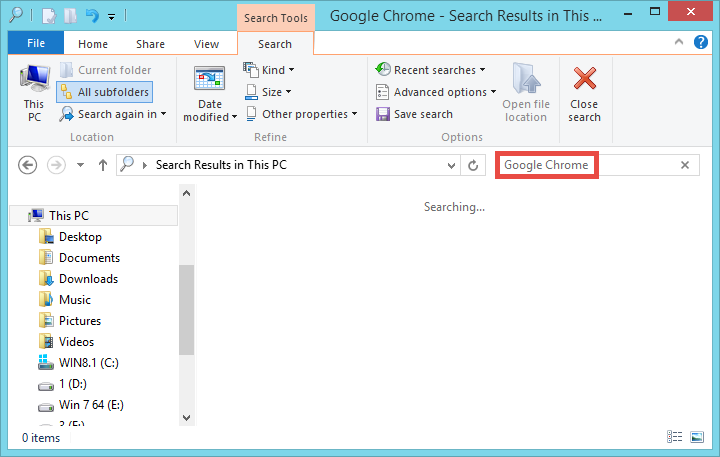Click the navigation pane scroll up arrow
This screenshot has width=720, height=457.
tap(186, 193)
